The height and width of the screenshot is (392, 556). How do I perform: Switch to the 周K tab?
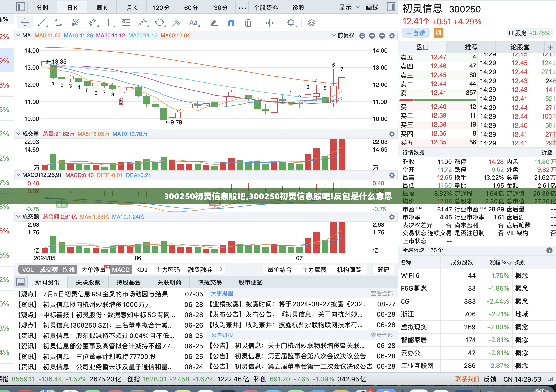(x=102, y=8)
